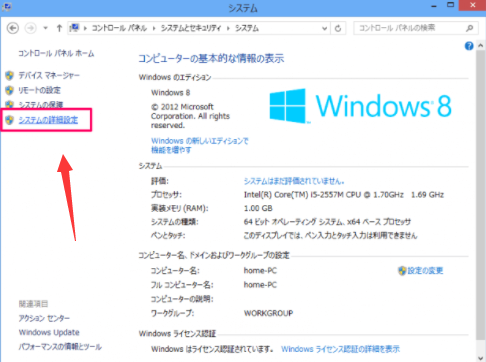
Task: Click the forward navigation arrow
Action: pos(30,28)
